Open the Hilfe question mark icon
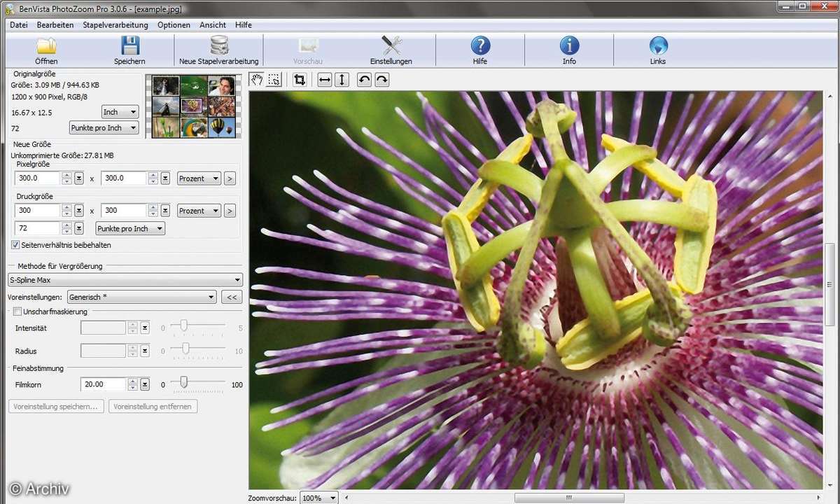This screenshot has width=840, height=504. (x=480, y=46)
